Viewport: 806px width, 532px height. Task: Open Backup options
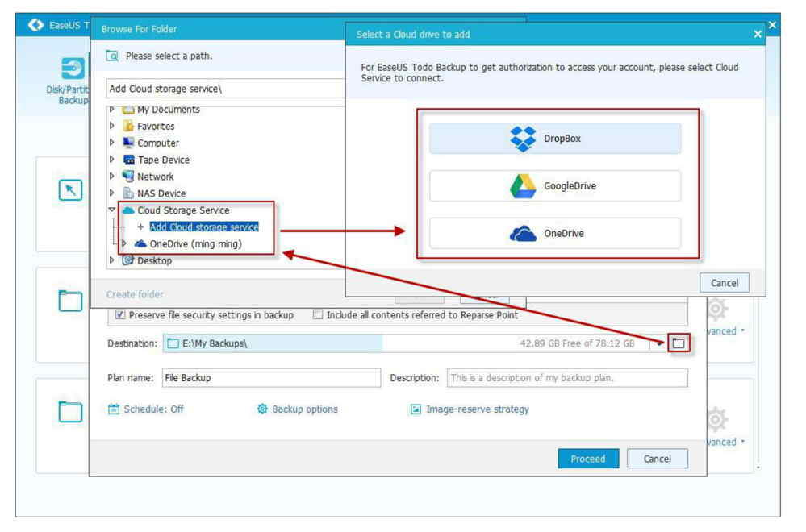point(305,409)
